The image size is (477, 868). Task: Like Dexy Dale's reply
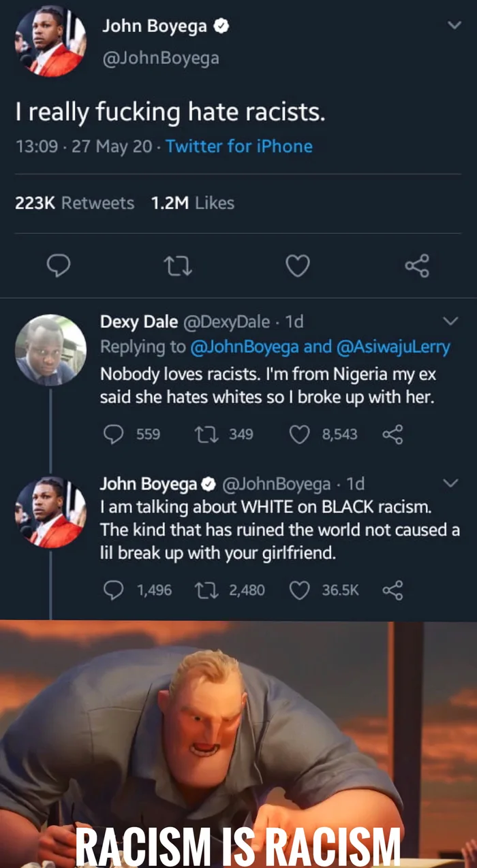click(x=301, y=434)
